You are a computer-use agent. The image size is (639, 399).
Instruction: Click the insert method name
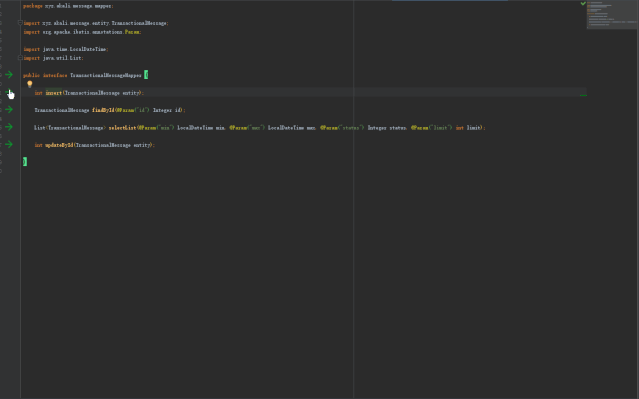pyautogui.click(x=53, y=93)
